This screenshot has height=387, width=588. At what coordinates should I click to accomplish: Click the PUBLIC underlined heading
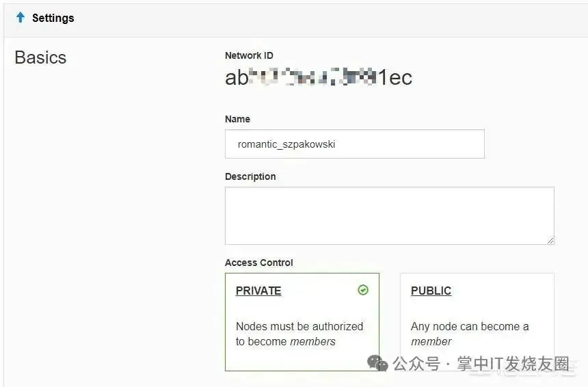pyautogui.click(x=431, y=291)
